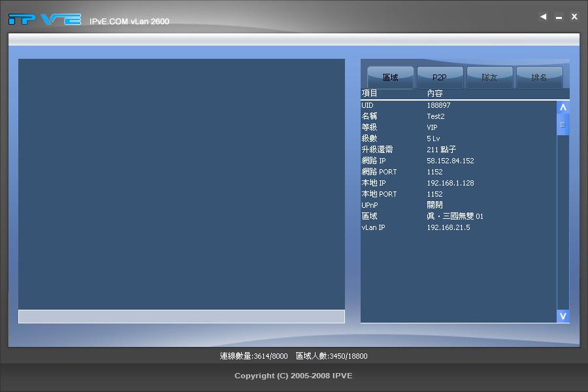Click the UID row label
This screenshot has height=392, width=588.
click(x=367, y=105)
